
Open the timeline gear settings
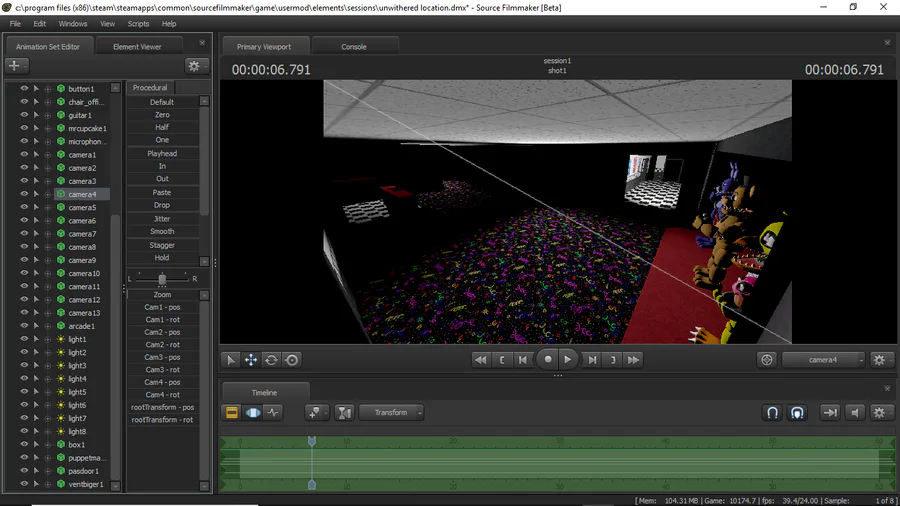pos(879,412)
